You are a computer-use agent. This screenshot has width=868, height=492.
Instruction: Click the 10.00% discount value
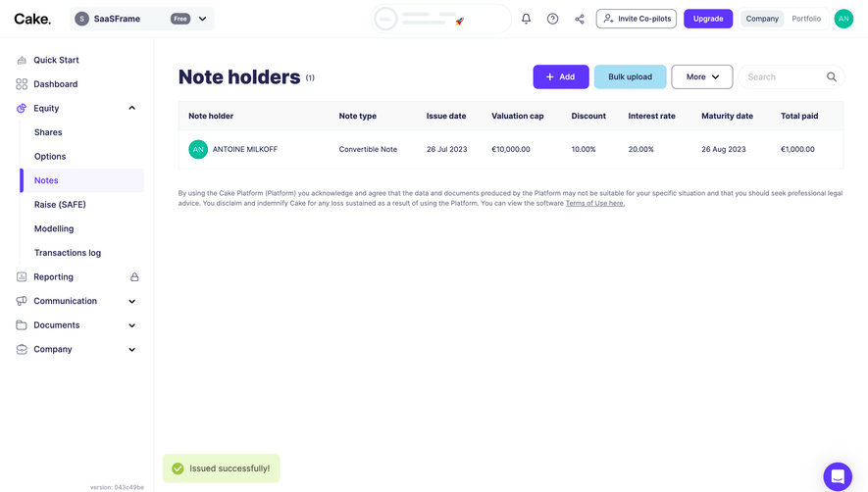(x=584, y=149)
